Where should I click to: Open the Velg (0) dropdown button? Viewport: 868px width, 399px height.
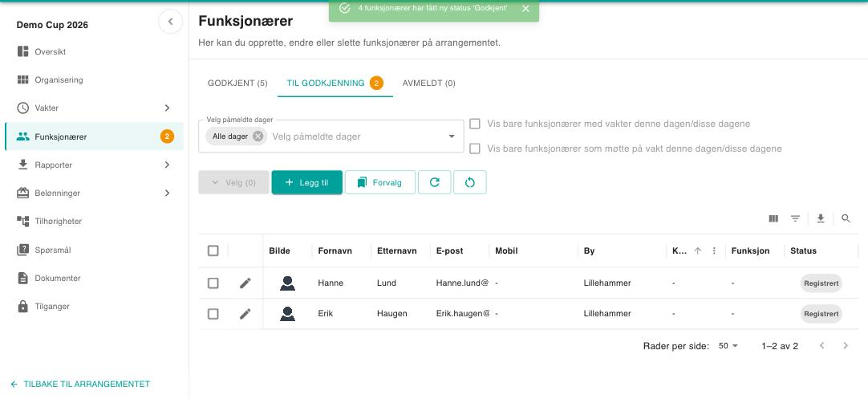tap(233, 182)
